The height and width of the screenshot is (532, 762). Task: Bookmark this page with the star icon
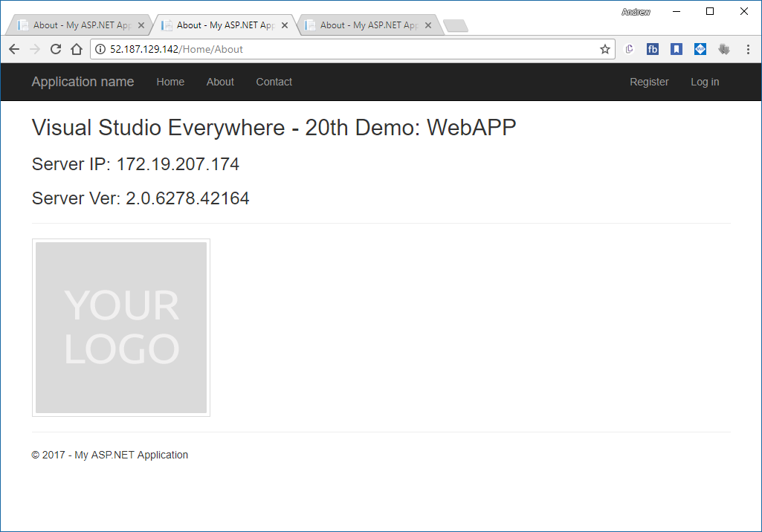pos(604,49)
